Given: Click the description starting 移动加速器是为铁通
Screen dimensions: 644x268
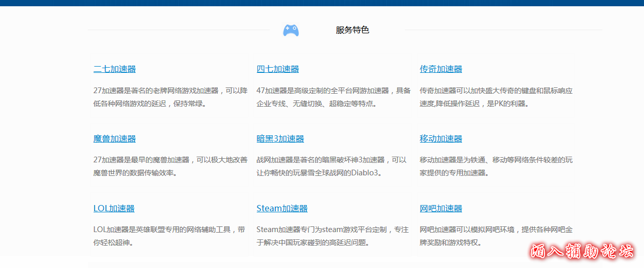Looking at the screenshot, I should [x=496, y=167].
